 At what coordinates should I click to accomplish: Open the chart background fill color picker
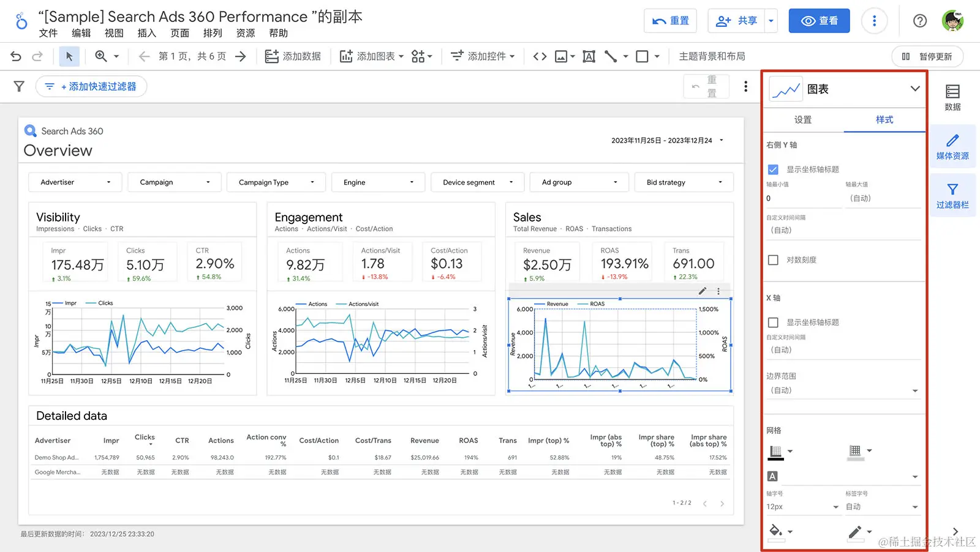pos(780,531)
